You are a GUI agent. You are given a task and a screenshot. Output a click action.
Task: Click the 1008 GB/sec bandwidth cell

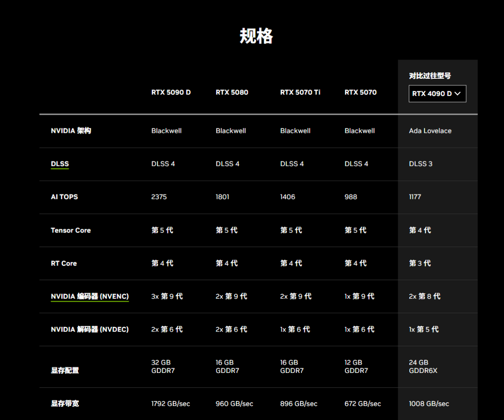429,404
